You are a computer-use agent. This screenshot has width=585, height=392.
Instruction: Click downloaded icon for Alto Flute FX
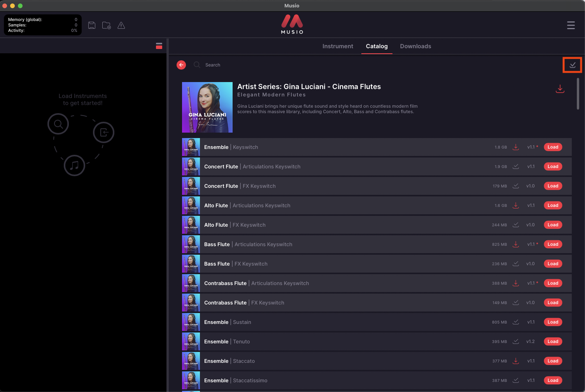pyautogui.click(x=516, y=225)
